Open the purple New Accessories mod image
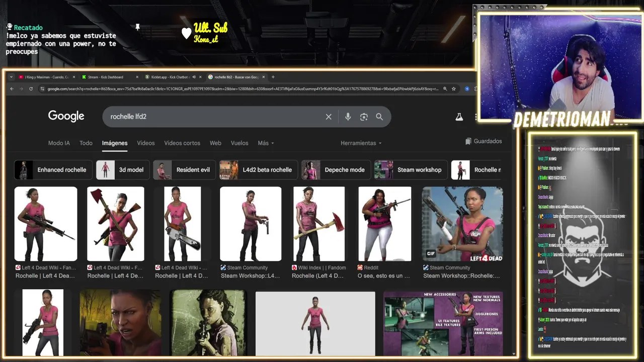644x362 pixels. click(x=443, y=323)
